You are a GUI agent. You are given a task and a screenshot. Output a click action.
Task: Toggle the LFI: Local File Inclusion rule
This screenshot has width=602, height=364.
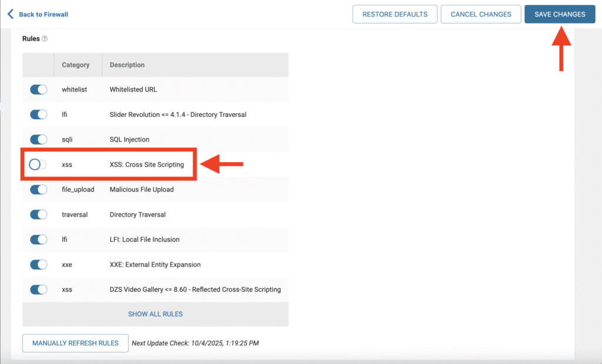39,240
